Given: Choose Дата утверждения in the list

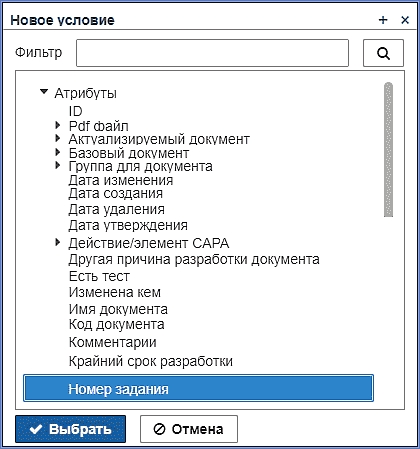Looking at the screenshot, I should tap(128, 226).
